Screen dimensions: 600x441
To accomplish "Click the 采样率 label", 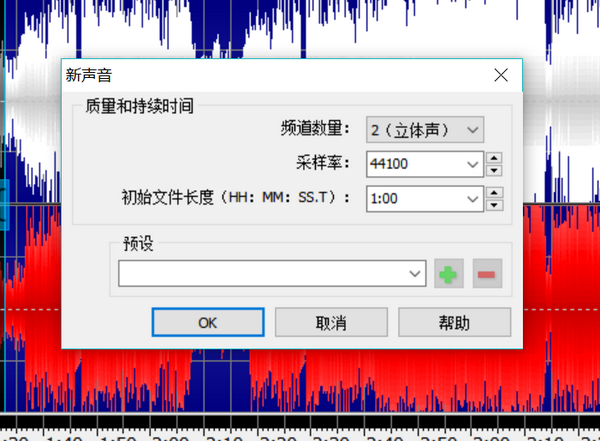I will 323,163.
